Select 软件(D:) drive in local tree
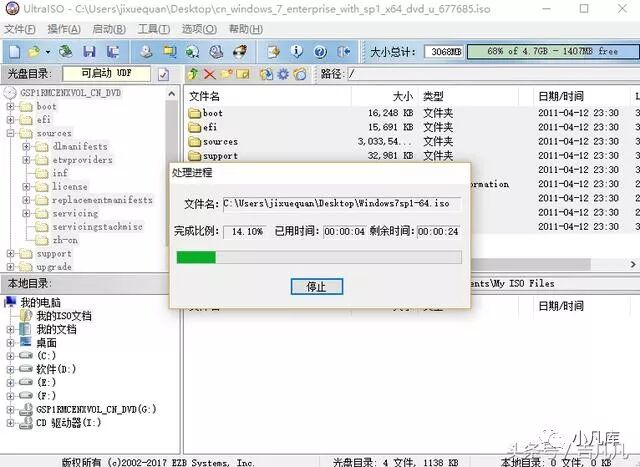The height and width of the screenshot is (467, 640). pyautogui.click(x=56, y=369)
